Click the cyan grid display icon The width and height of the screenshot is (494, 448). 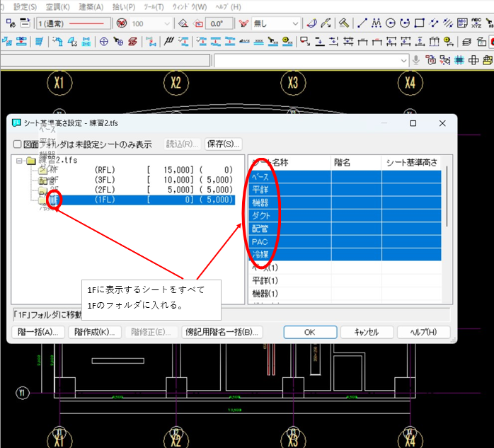[459, 60]
